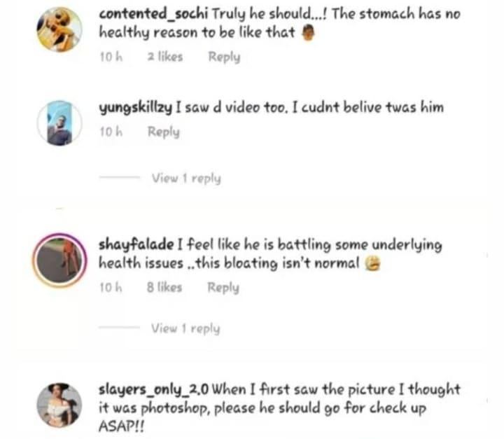The image size is (504, 439).
Task: Reply to contented_sochi's comment
Action: click(x=224, y=57)
